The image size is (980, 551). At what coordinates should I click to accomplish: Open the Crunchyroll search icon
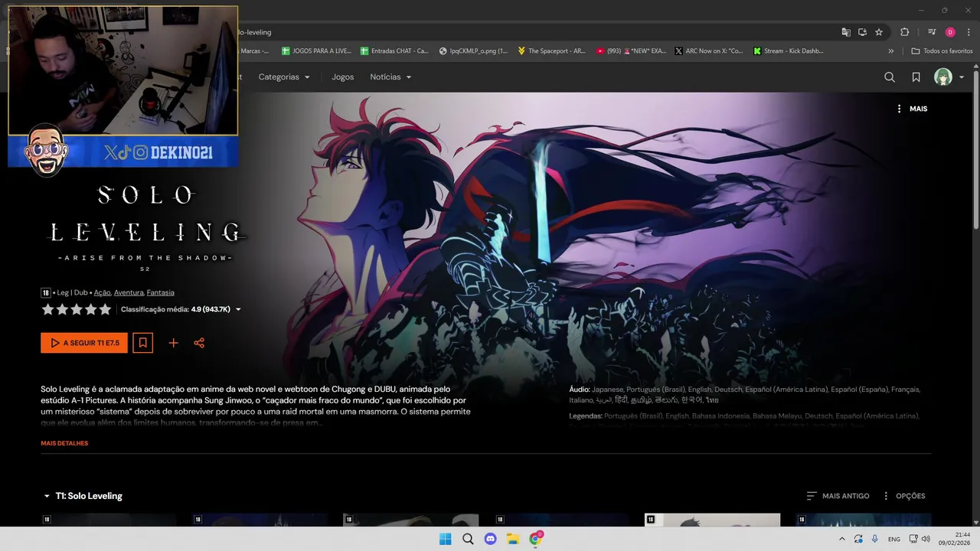point(890,77)
